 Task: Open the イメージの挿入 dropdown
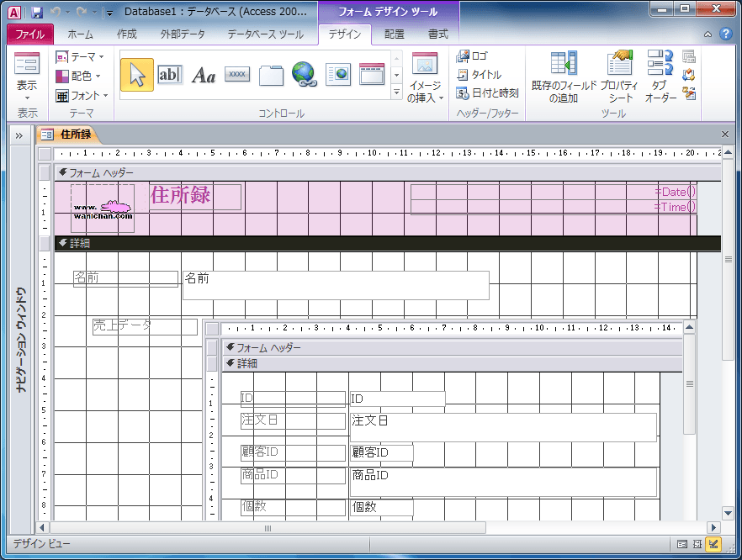425,77
